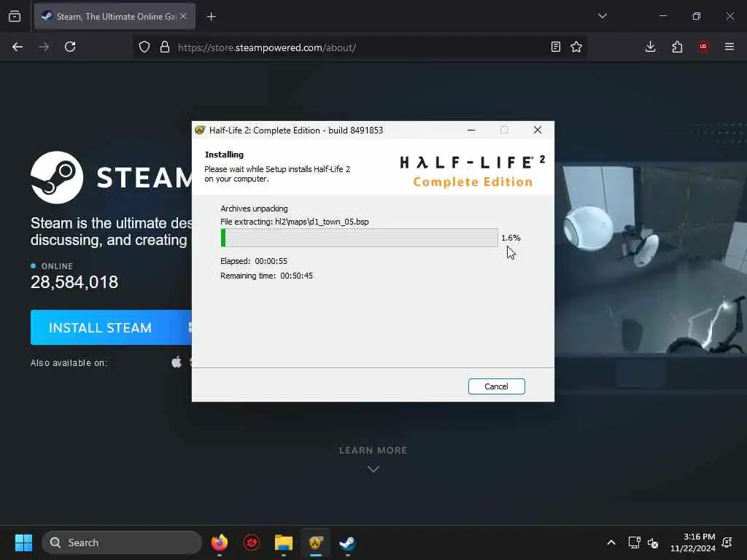Click the Firefox back arrow
Viewport: 747px width, 560px height.
[x=18, y=47]
